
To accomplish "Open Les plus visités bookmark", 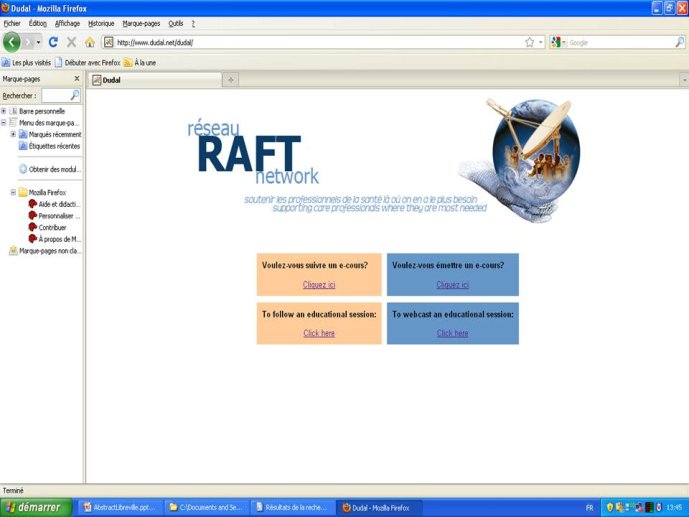I will click(x=26, y=62).
